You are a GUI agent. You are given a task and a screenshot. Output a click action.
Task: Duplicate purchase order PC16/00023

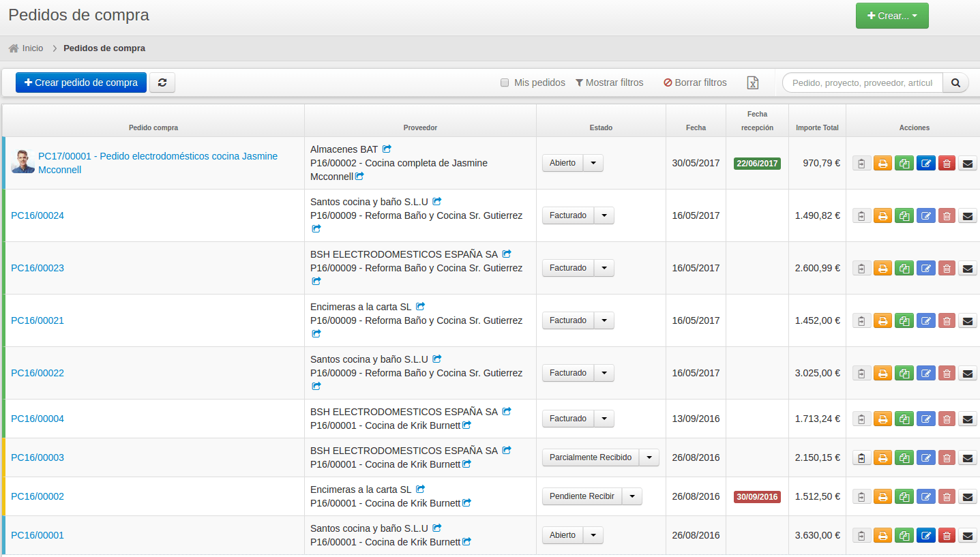tap(904, 268)
